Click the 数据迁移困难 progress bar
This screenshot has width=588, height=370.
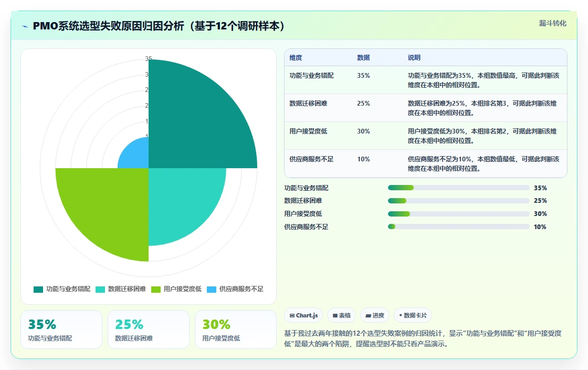(459, 201)
